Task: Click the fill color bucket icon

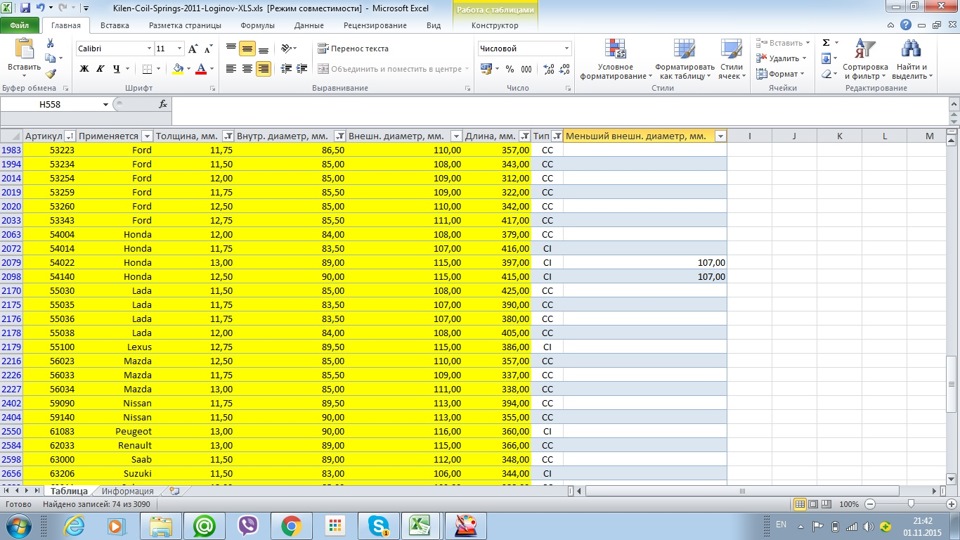Action: point(178,69)
